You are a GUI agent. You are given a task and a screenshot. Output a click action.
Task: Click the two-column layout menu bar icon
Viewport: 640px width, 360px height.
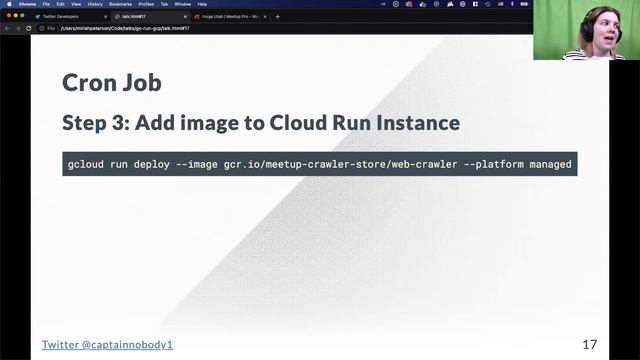pyautogui.click(x=475, y=4)
